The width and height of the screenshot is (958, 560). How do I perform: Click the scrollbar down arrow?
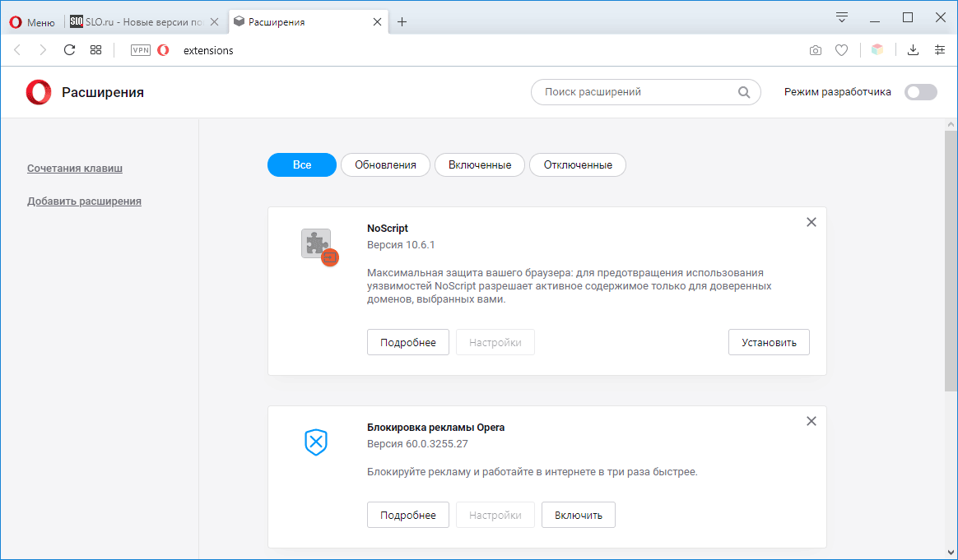(x=951, y=552)
